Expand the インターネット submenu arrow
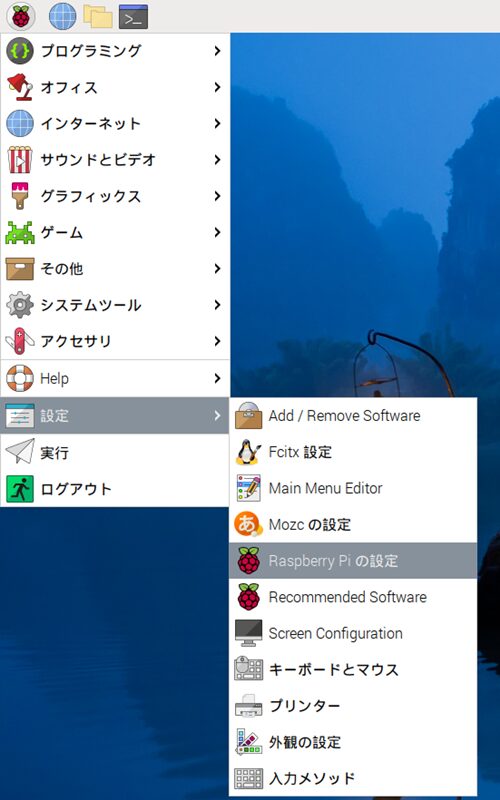This screenshot has width=500, height=800. click(x=217, y=123)
